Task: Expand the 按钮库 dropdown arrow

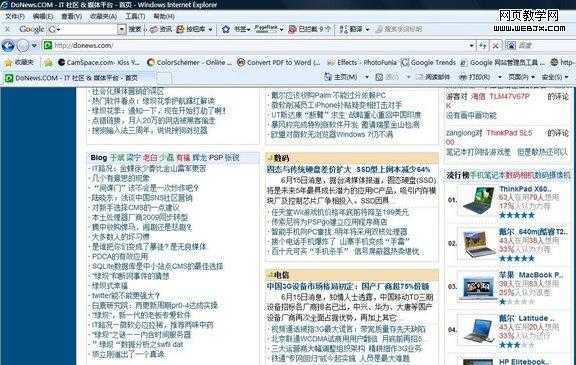Action: [210, 29]
